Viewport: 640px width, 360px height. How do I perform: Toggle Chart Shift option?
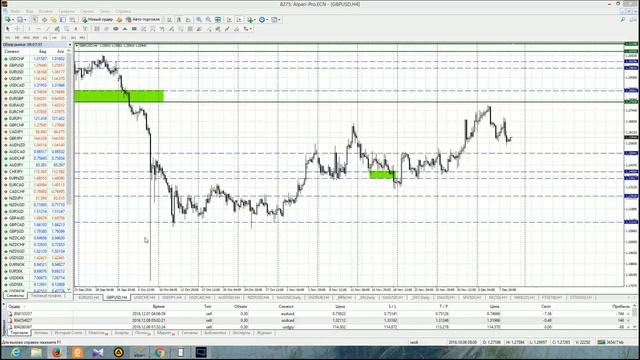[239, 20]
